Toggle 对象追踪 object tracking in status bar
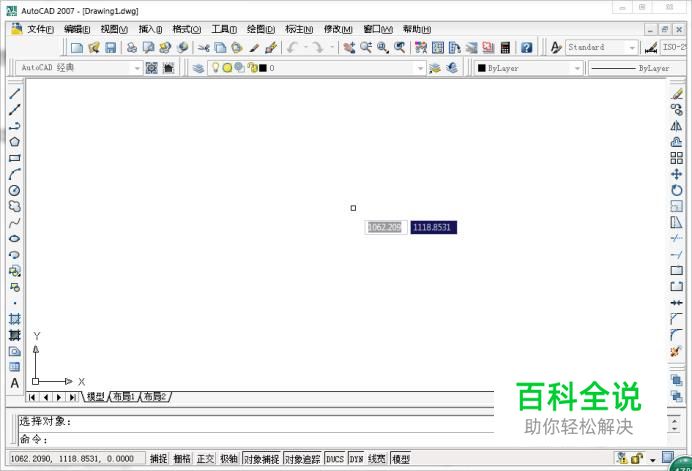This screenshot has width=692, height=471. tap(302, 459)
